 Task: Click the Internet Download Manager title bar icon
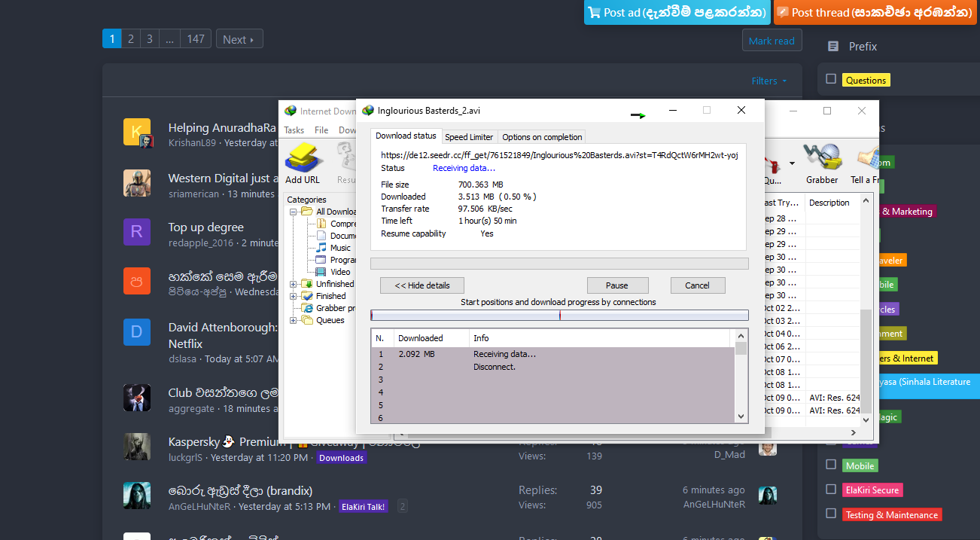290,111
